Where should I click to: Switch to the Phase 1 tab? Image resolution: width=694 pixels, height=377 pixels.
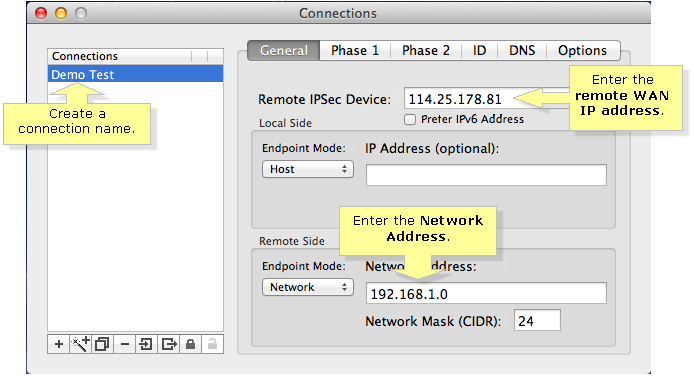click(x=355, y=50)
